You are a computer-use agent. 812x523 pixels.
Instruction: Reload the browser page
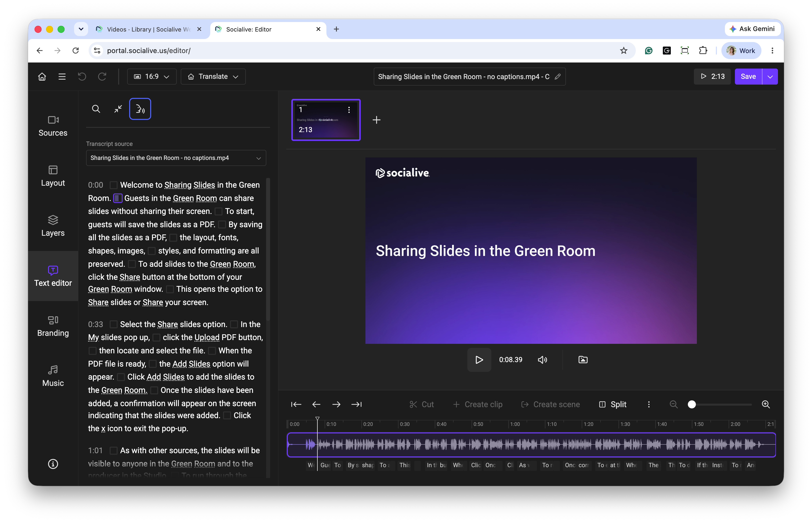pyautogui.click(x=75, y=51)
